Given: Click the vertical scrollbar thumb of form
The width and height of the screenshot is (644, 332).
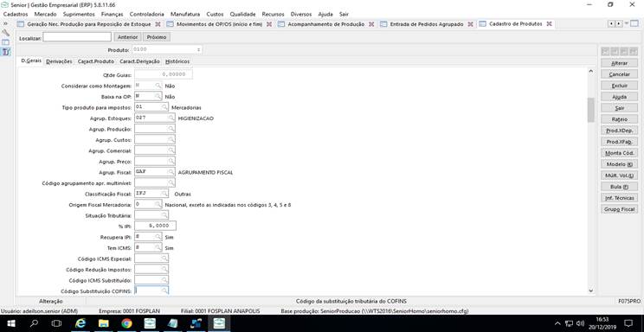Looking at the screenshot, I should (591, 110).
